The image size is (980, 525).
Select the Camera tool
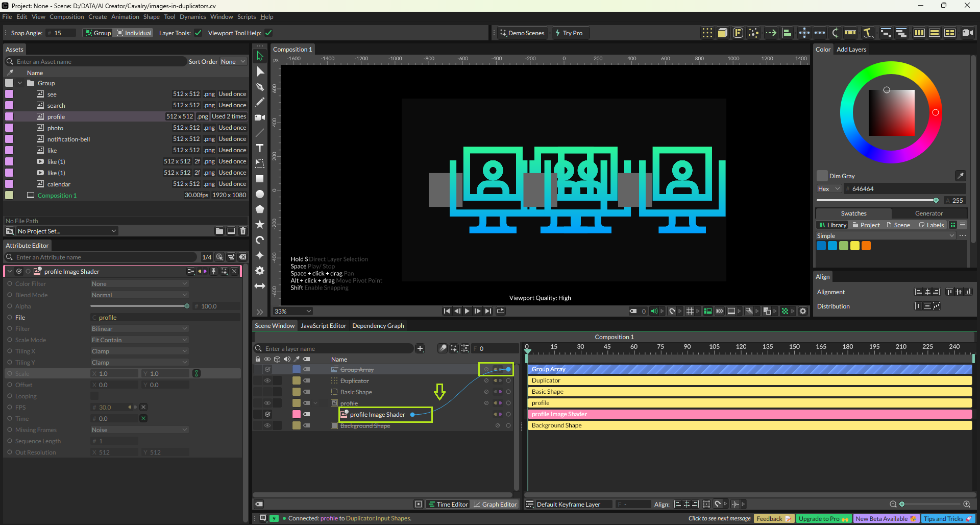click(x=260, y=117)
